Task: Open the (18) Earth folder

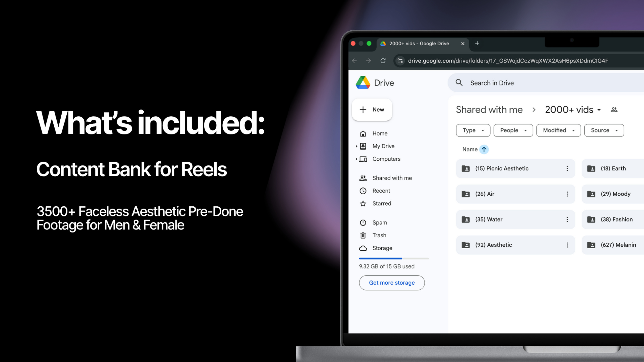Action: tap(613, 169)
